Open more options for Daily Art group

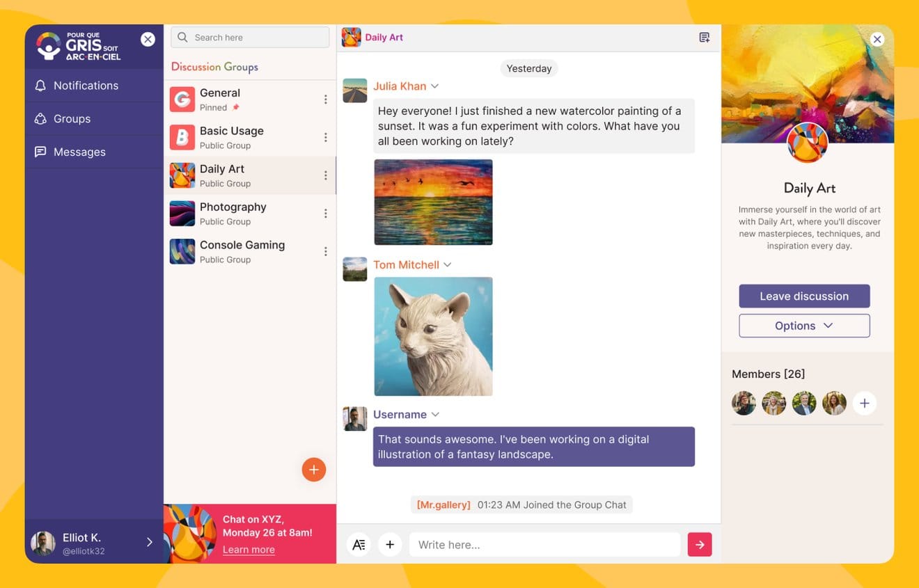(325, 175)
